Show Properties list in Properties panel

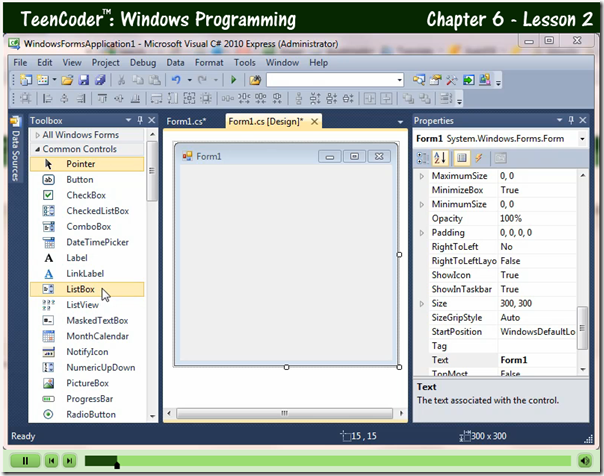click(461, 158)
